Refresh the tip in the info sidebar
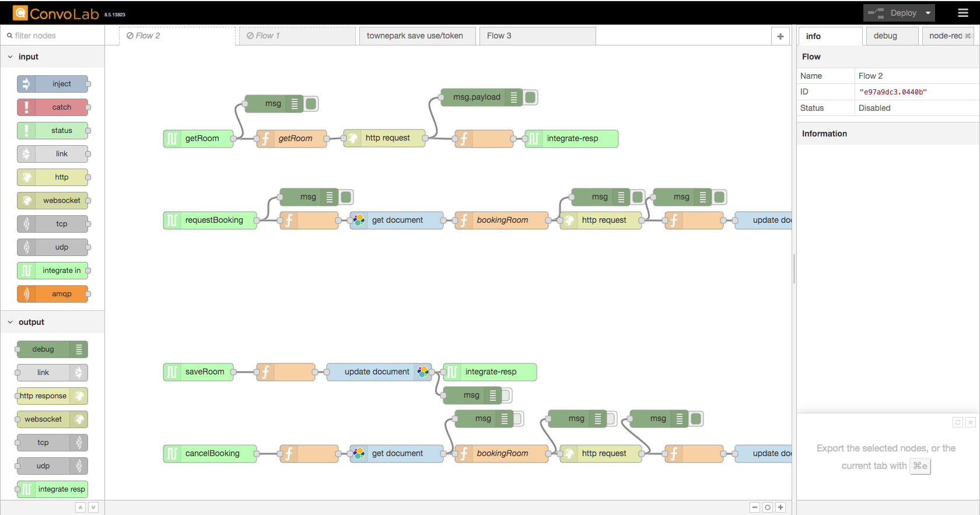980x515 pixels. click(x=958, y=422)
